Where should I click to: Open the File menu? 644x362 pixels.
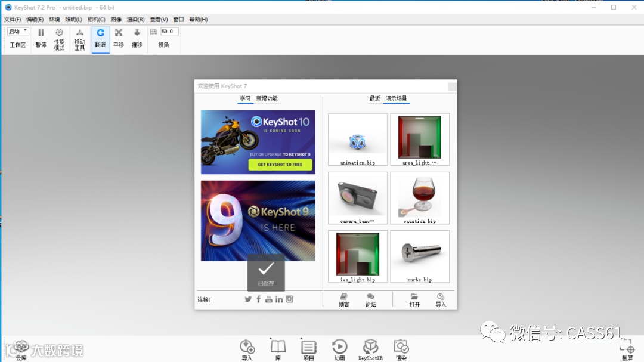(13, 19)
